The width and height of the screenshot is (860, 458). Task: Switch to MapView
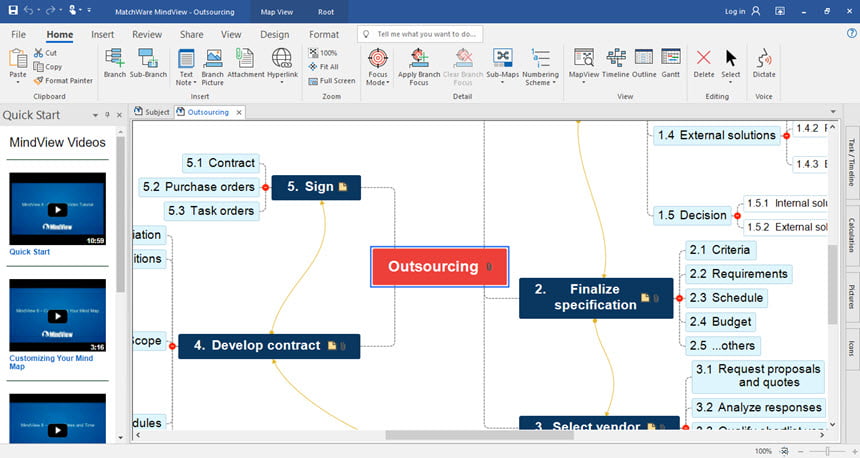pyautogui.click(x=584, y=65)
